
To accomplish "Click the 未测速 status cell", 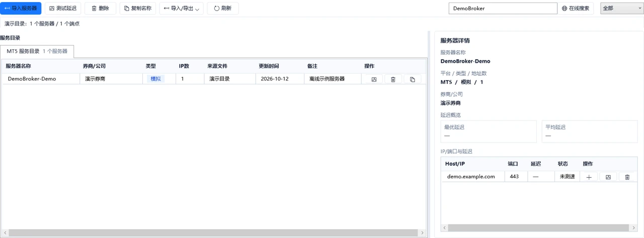I will [x=567, y=177].
